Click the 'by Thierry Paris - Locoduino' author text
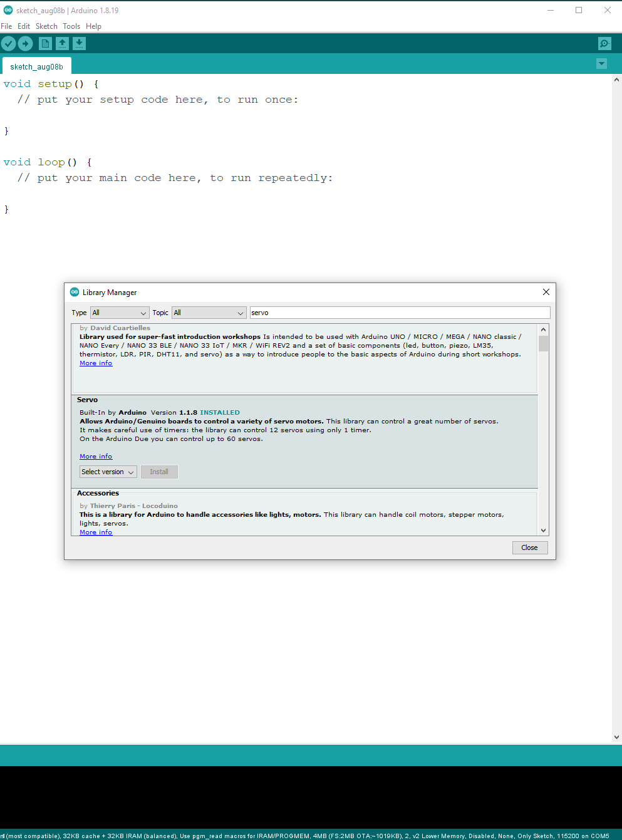 128,506
